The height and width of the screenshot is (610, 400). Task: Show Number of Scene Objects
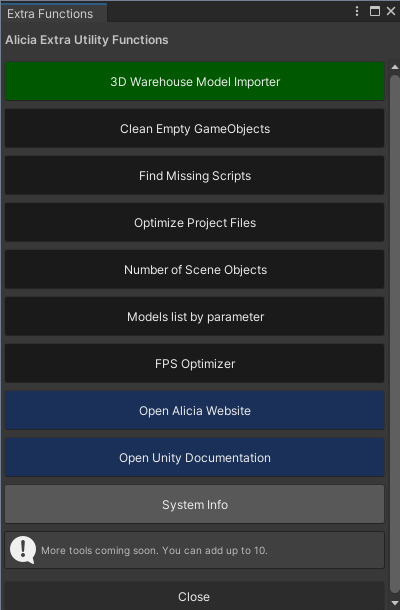(x=195, y=270)
